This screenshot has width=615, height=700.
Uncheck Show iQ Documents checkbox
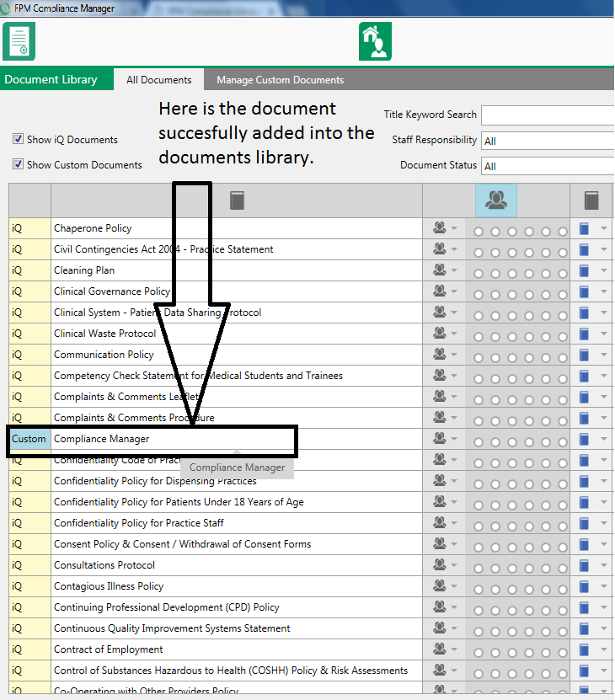click(18, 140)
